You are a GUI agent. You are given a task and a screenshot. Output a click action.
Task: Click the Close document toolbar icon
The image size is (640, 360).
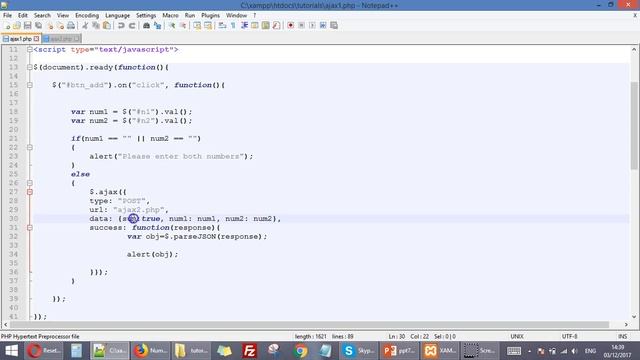50,26
